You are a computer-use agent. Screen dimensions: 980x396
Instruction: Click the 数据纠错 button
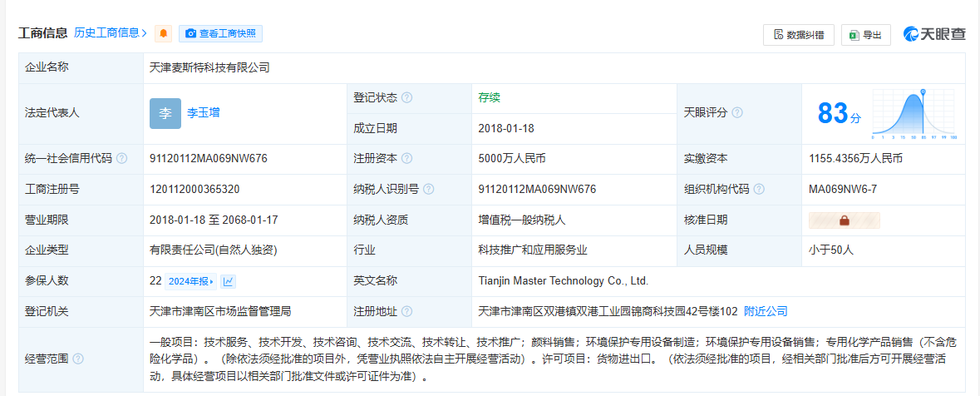pyautogui.click(x=798, y=35)
